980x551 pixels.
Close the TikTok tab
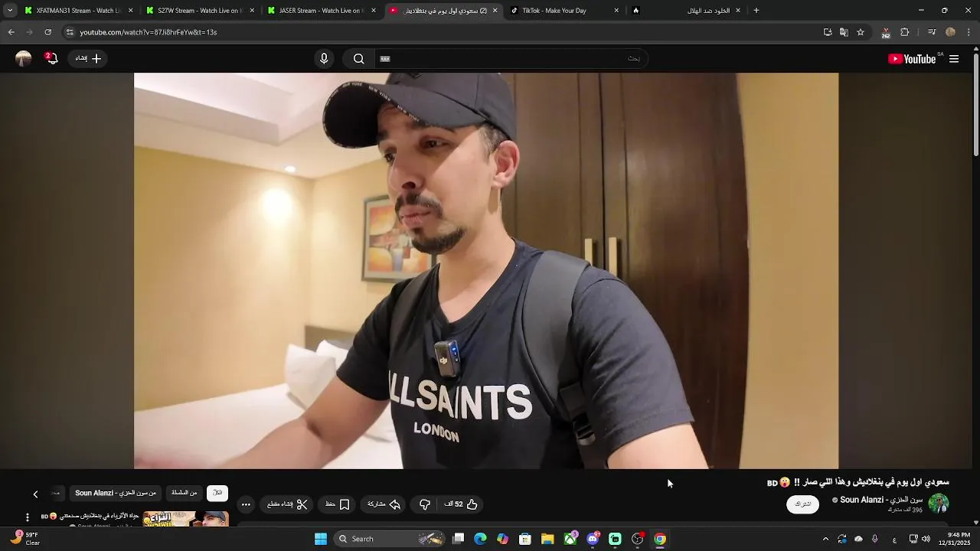coord(616,11)
